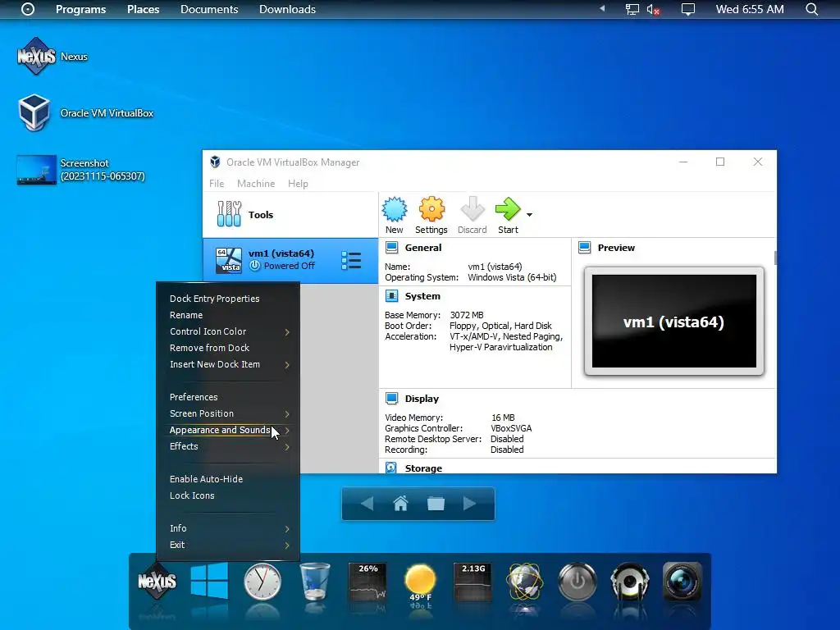Screen dimensions: 840x630
Task: Click the General section icon
Action: click(391, 248)
